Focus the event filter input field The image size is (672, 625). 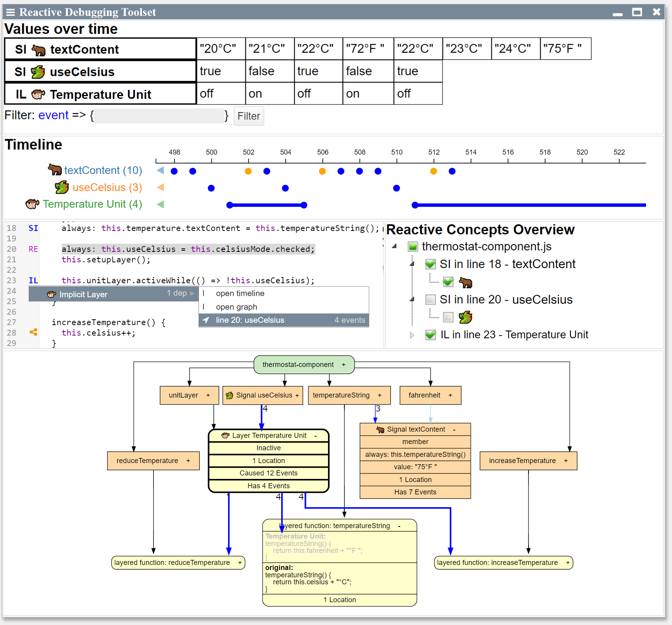159,116
